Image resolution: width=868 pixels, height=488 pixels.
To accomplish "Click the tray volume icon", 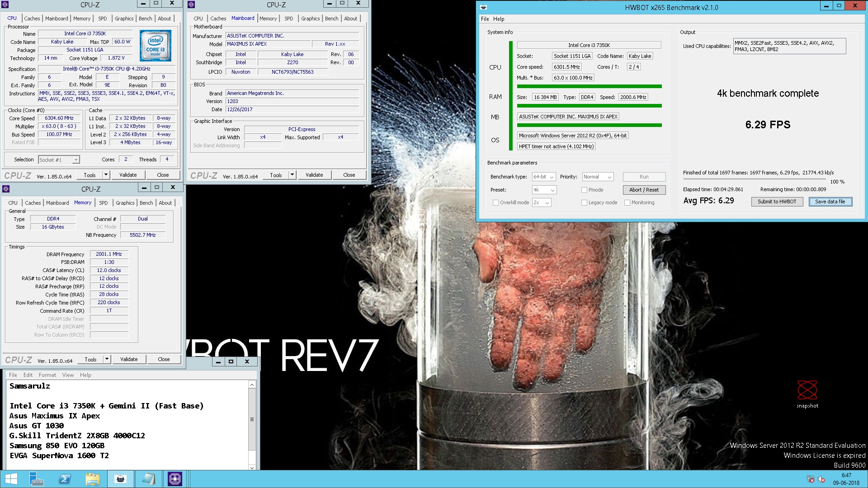I will (x=821, y=479).
